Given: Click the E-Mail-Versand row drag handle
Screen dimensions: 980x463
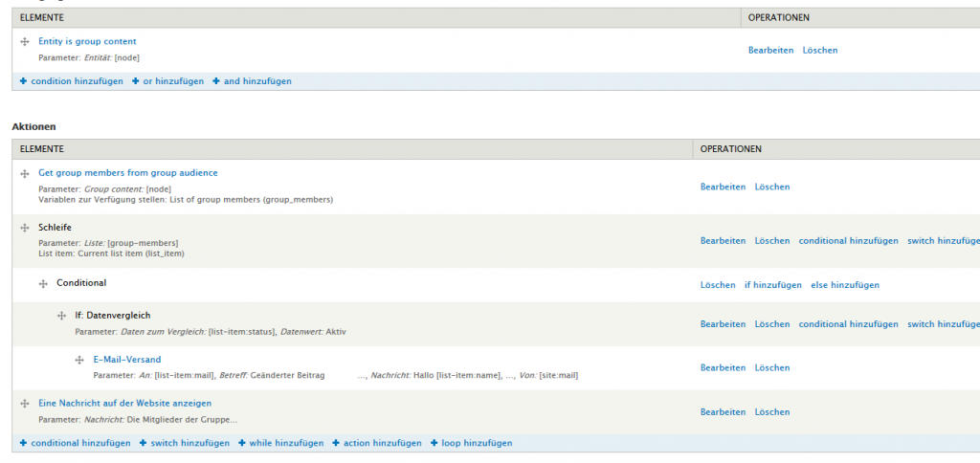Looking at the screenshot, I should point(79,360).
